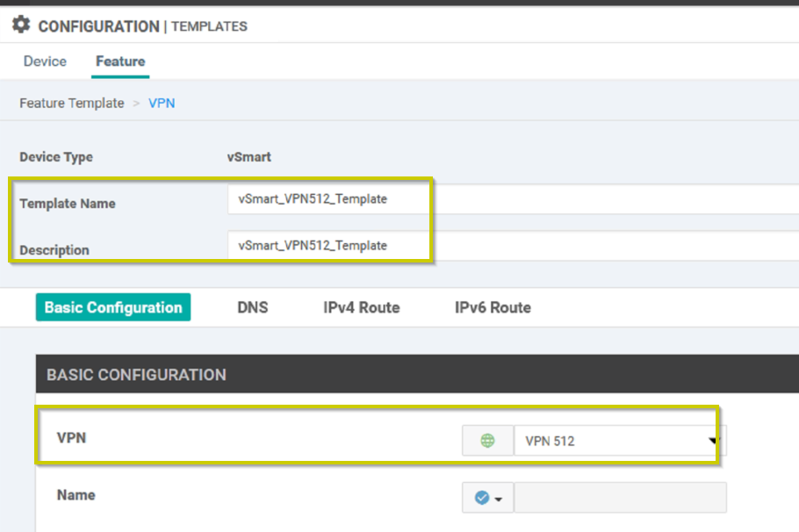The height and width of the screenshot is (532, 799).
Task: Click the globe scope icon for VPN
Action: point(487,441)
